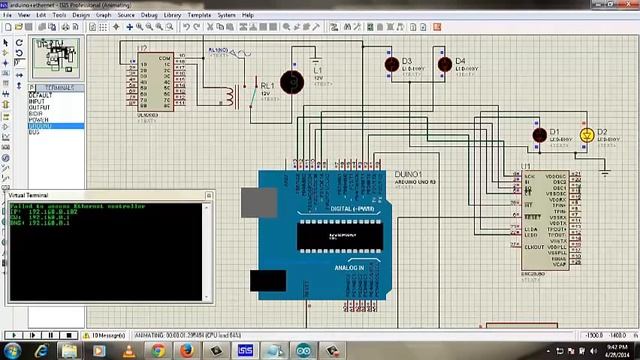
Task: Open an existing design file
Action: tap(18, 27)
